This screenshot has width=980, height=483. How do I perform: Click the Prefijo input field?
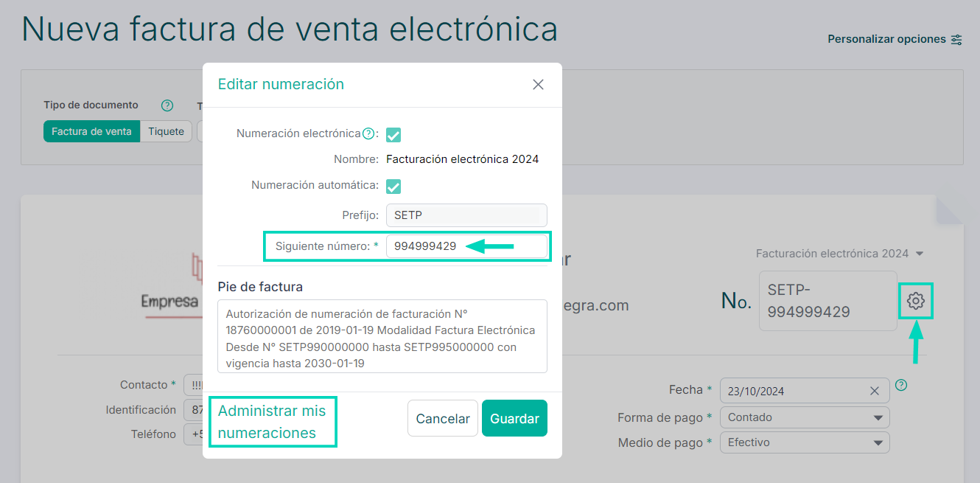click(x=466, y=215)
